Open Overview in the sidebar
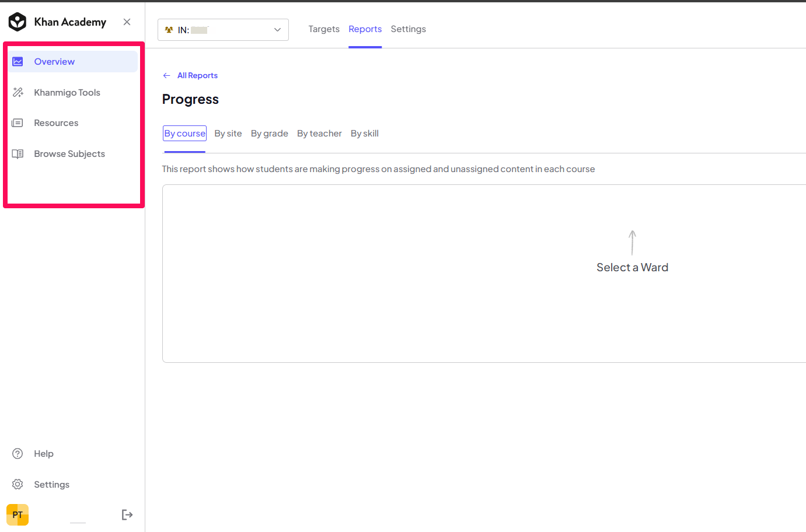Viewport: 806px width, 532px height. [73, 61]
